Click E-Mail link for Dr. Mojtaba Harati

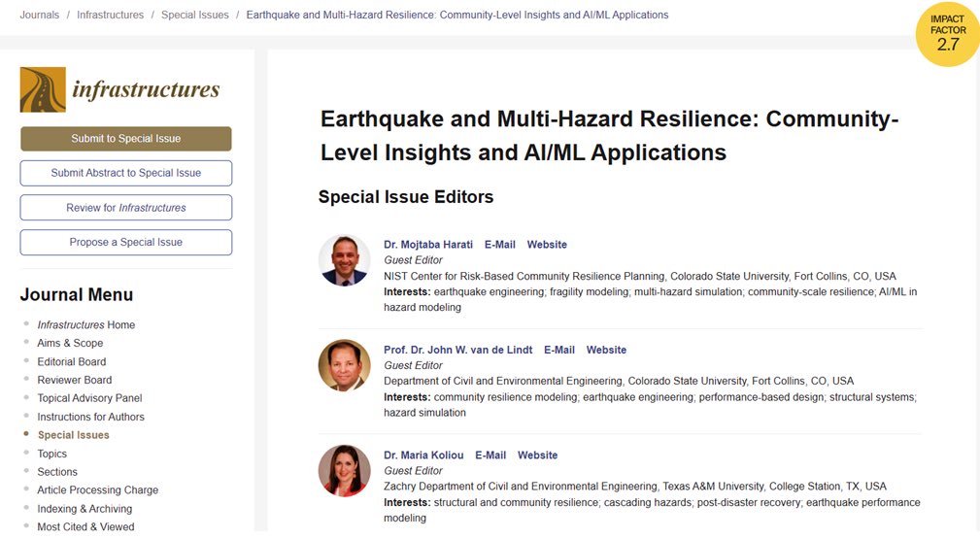coord(500,245)
